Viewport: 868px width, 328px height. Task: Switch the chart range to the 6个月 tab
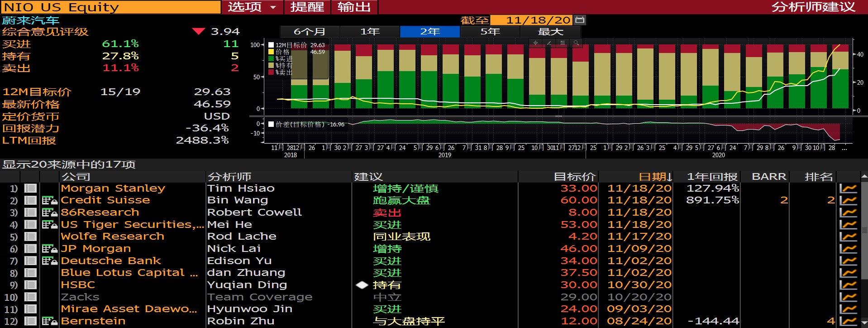[x=310, y=32]
